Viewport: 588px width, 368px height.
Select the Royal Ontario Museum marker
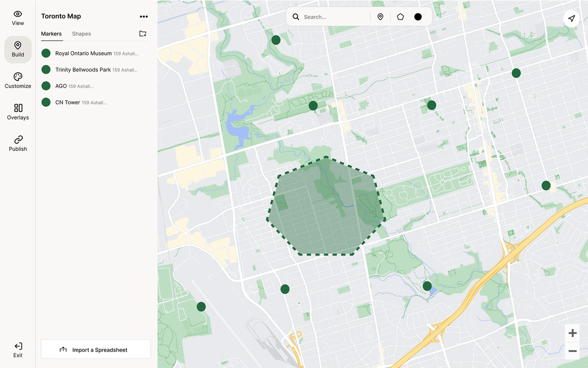click(x=83, y=53)
